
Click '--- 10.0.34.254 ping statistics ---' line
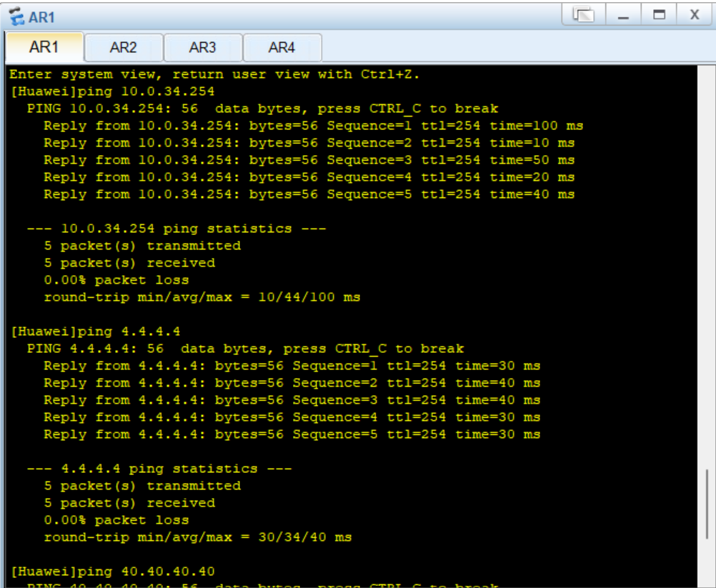click(x=176, y=228)
